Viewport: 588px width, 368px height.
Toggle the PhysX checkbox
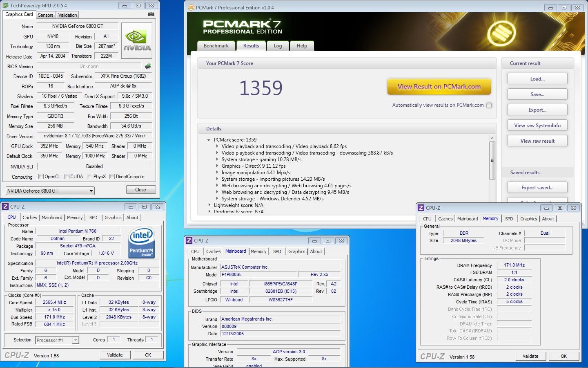[x=90, y=177]
